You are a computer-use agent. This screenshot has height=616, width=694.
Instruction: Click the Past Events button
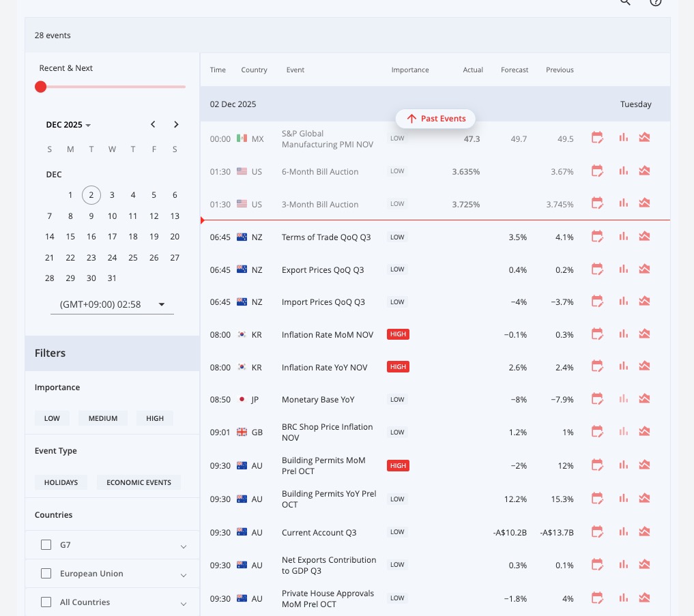point(435,119)
